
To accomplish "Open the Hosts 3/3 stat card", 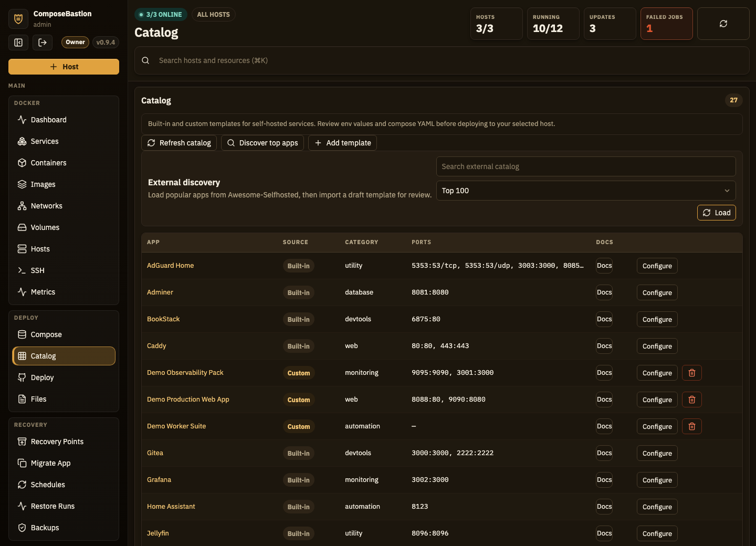I will pos(497,24).
